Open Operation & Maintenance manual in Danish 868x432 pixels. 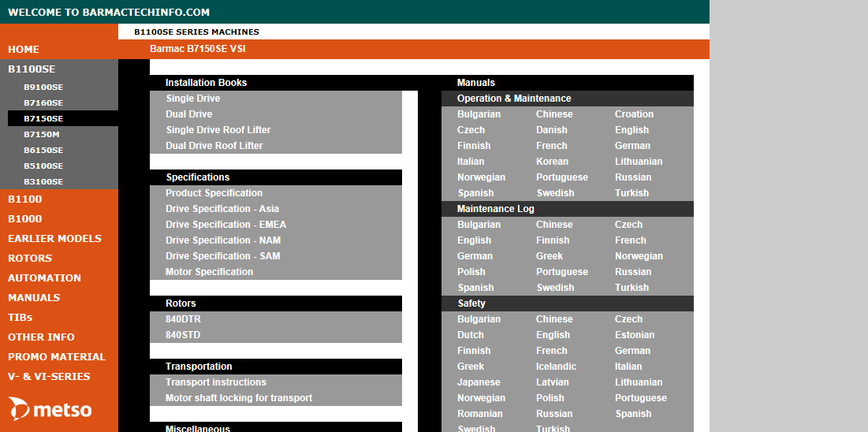pos(551,130)
